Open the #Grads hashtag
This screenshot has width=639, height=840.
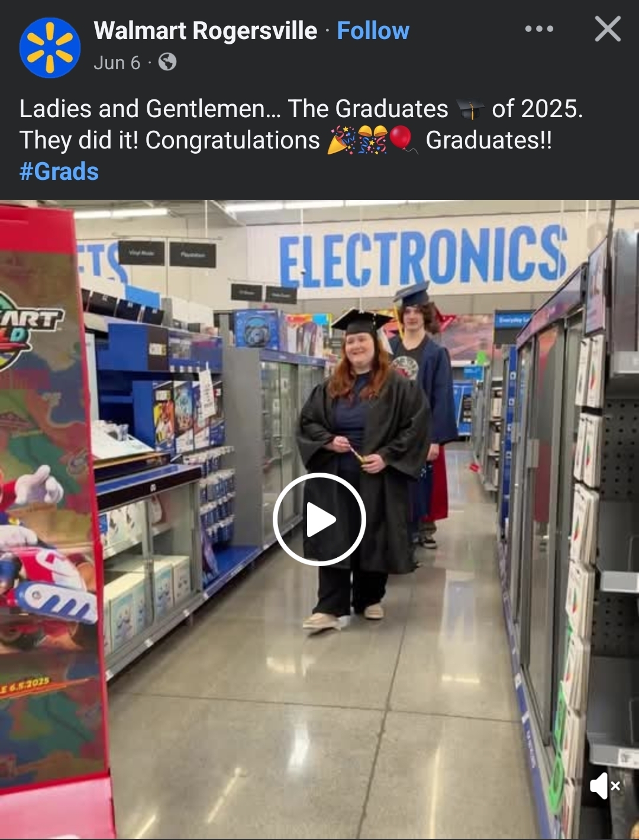(x=59, y=172)
